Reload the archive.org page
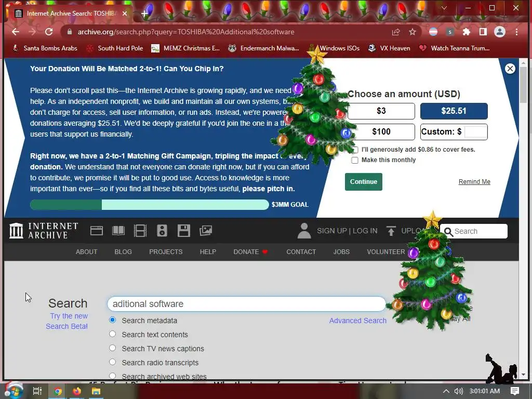Screen dimensions: 532x399 (49, 32)
